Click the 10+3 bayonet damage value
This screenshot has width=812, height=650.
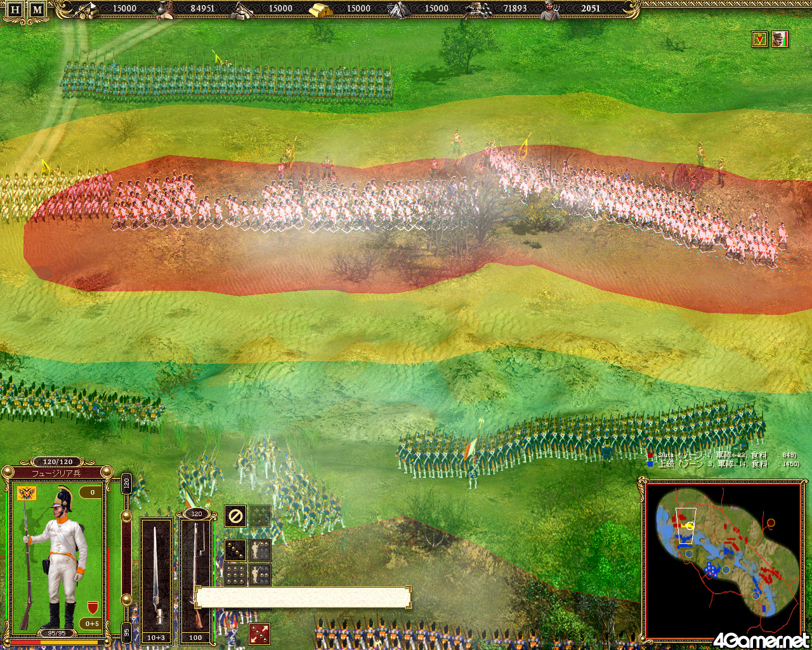point(156,637)
